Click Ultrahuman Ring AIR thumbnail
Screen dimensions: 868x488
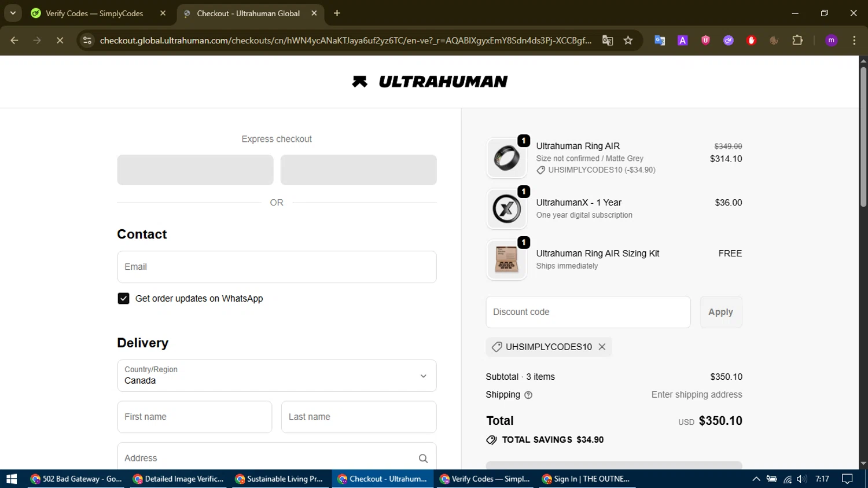506,158
